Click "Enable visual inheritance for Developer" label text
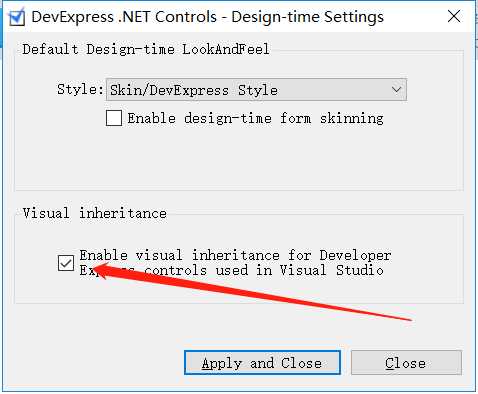 [235, 255]
